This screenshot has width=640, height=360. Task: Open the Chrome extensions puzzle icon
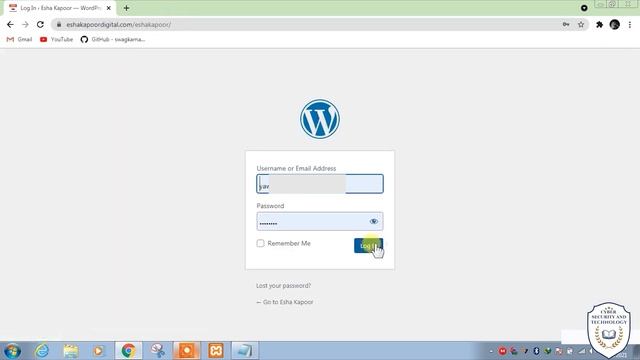point(599,24)
